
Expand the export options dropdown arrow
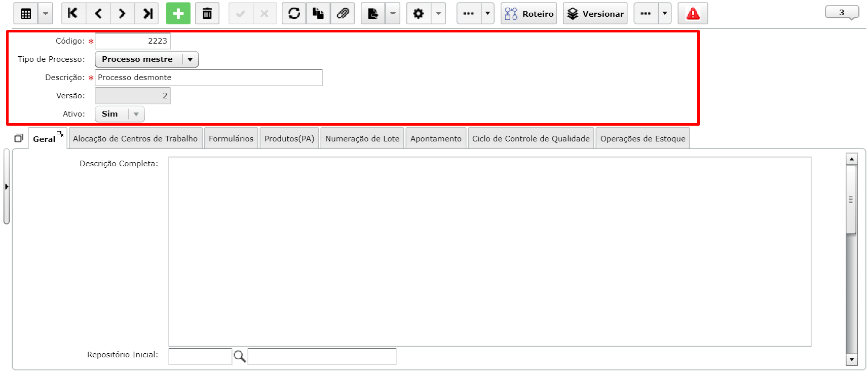point(393,14)
